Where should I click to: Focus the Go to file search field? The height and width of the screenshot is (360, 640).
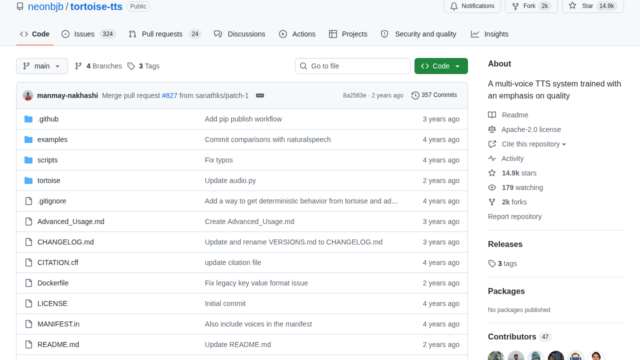tap(353, 66)
